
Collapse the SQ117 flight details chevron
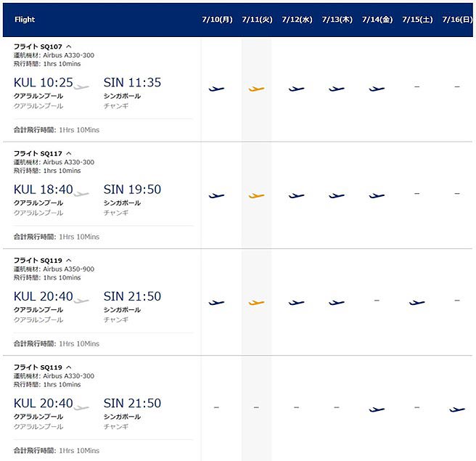[x=69, y=153]
